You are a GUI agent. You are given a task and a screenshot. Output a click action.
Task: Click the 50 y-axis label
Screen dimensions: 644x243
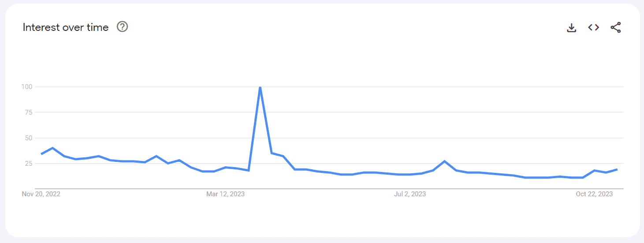coord(29,138)
